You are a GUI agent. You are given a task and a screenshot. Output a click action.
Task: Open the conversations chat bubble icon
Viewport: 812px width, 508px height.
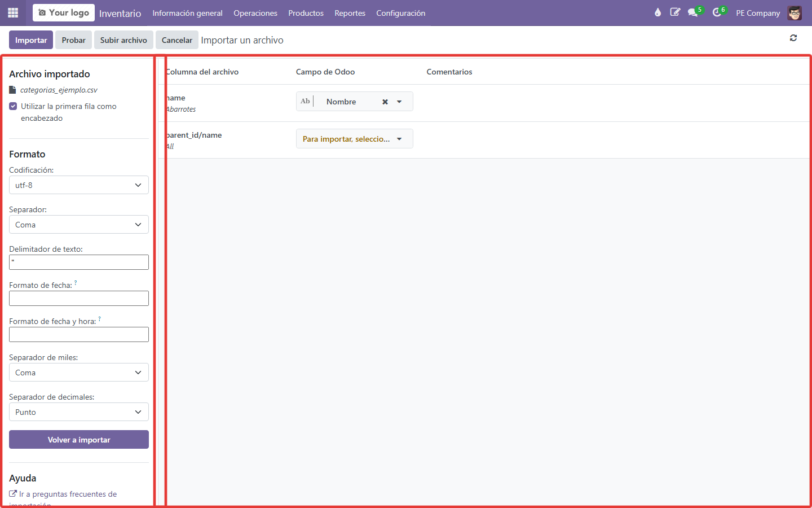694,12
